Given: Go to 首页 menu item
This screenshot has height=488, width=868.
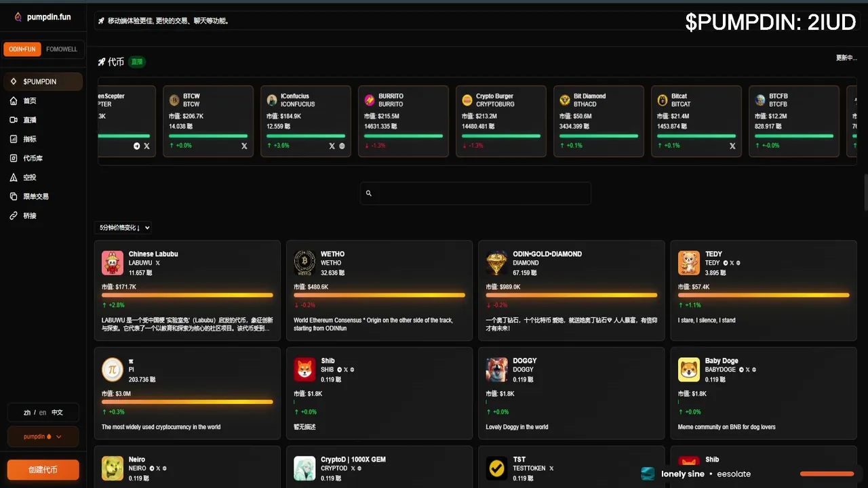Looking at the screenshot, I should click(43, 101).
